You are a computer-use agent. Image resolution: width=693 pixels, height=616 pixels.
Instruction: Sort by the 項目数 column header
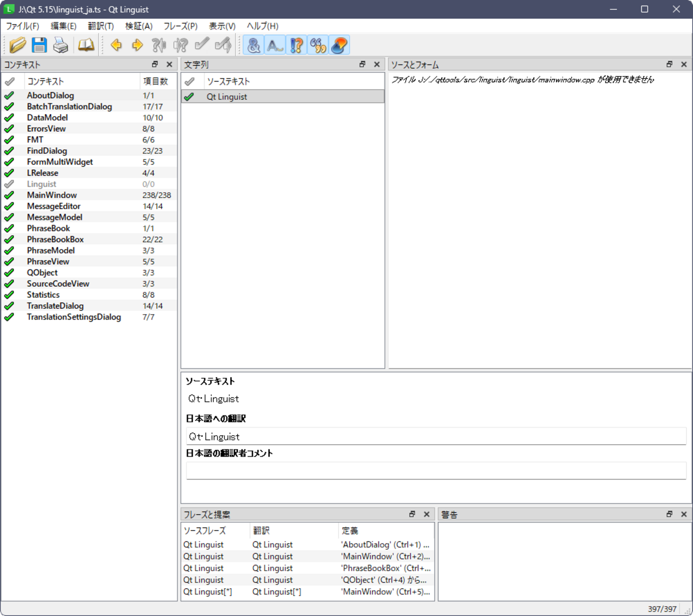point(158,82)
